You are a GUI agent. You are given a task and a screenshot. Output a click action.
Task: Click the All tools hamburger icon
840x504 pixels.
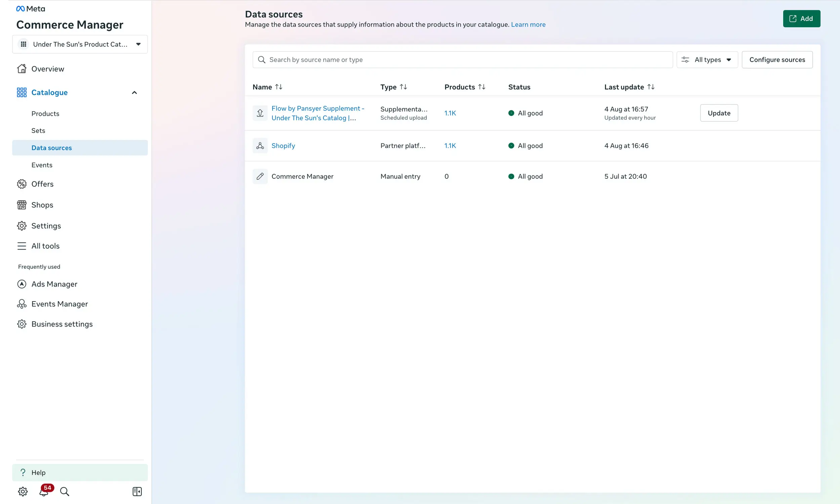22,246
